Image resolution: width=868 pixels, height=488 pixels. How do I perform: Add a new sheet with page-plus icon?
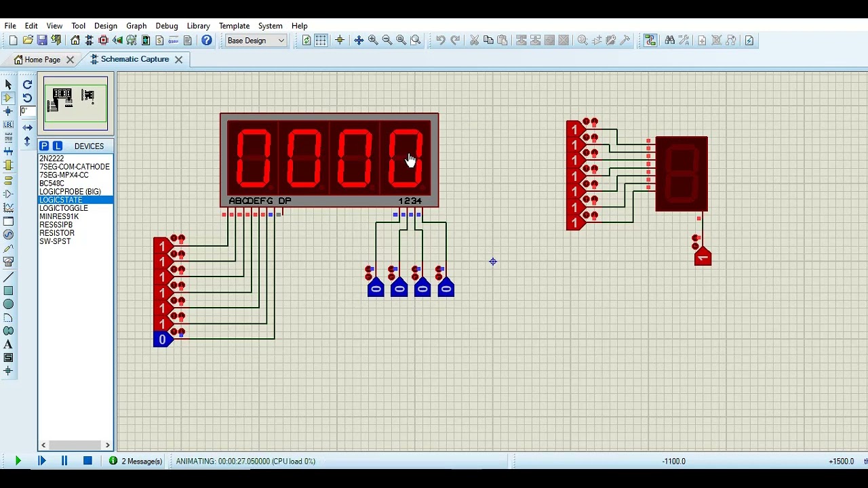(x=702, y=41)
